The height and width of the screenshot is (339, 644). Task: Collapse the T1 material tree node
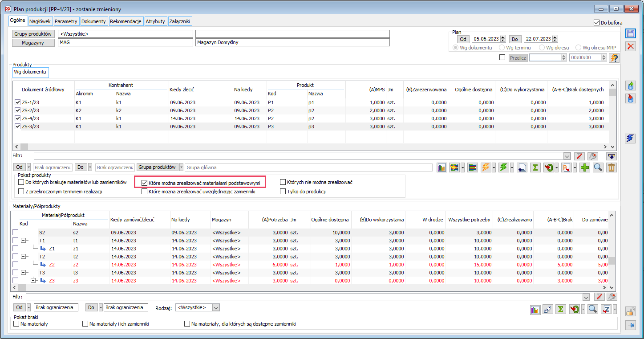click(24, 241)
